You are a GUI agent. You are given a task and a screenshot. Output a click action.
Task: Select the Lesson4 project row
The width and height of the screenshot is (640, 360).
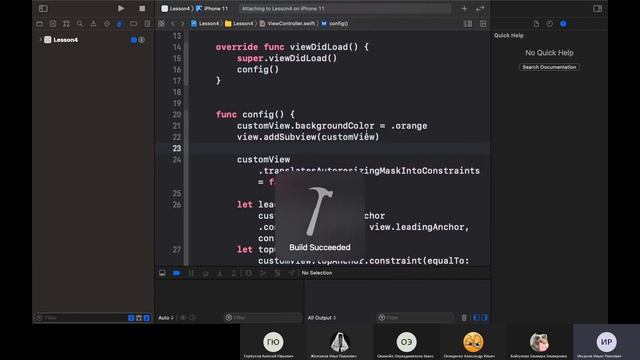[93, 40]
